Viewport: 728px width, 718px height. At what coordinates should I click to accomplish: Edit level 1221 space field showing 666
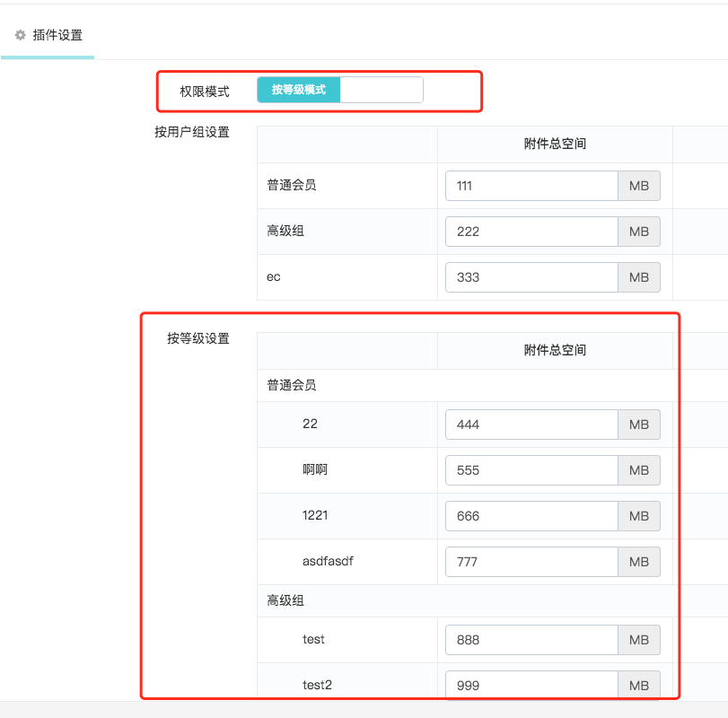click(531, 516)
